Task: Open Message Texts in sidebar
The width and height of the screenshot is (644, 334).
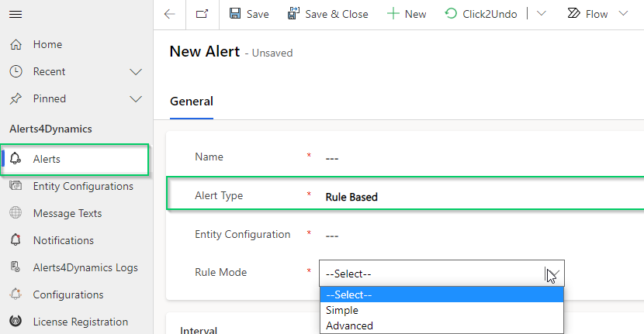Action: click(68, 213)
